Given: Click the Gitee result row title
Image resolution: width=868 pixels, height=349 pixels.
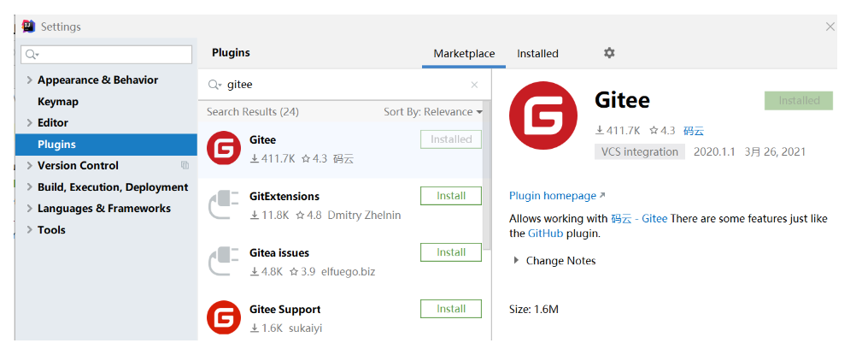Looking at the screenshot, I should click(x=262, y=140).
